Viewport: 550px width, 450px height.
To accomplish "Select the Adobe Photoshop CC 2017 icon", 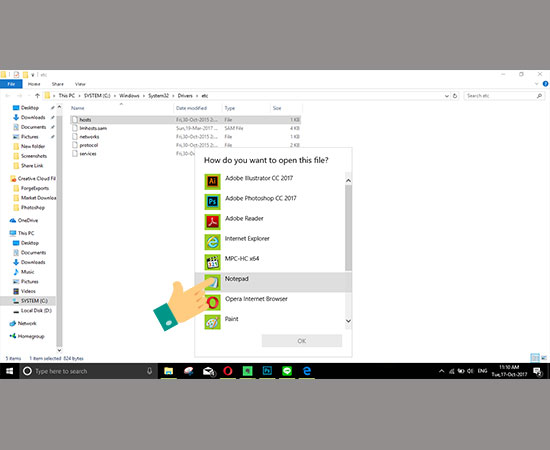I will tap(212, 201).
